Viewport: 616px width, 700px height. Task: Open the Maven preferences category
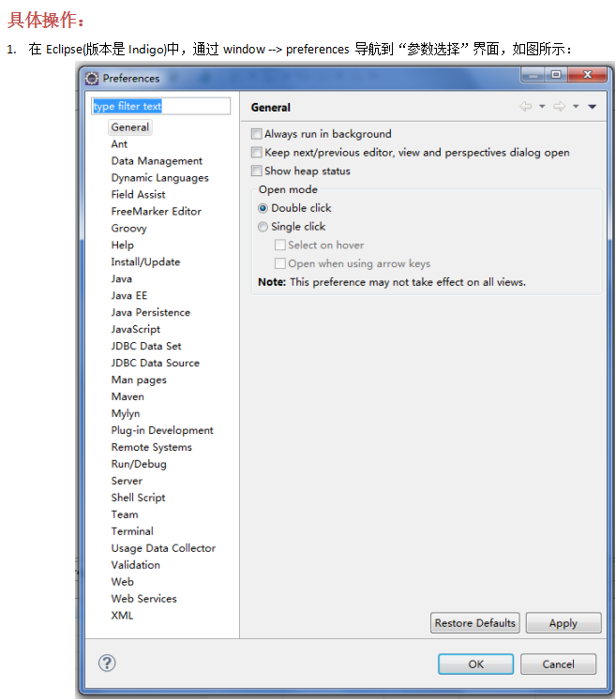click(x=128, y=397)
